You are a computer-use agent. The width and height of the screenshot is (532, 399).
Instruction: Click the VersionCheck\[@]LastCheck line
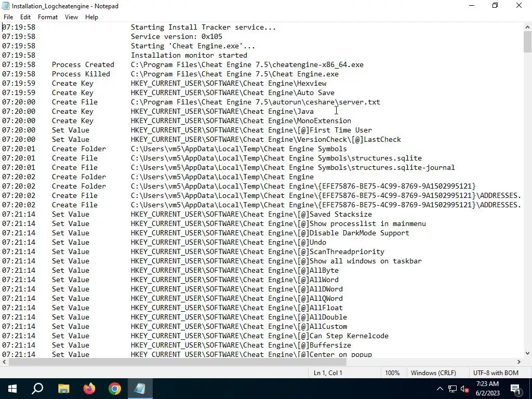(265, 139)
